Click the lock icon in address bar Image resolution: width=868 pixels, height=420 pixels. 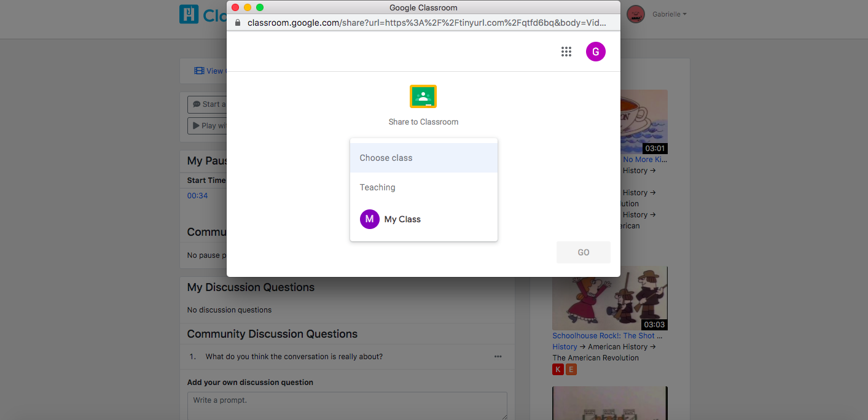[238, 23]
